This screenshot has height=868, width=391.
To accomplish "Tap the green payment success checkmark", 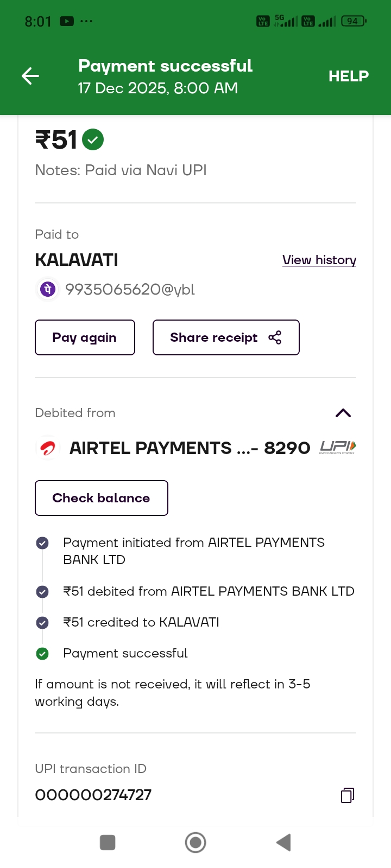I will point(93,139).
